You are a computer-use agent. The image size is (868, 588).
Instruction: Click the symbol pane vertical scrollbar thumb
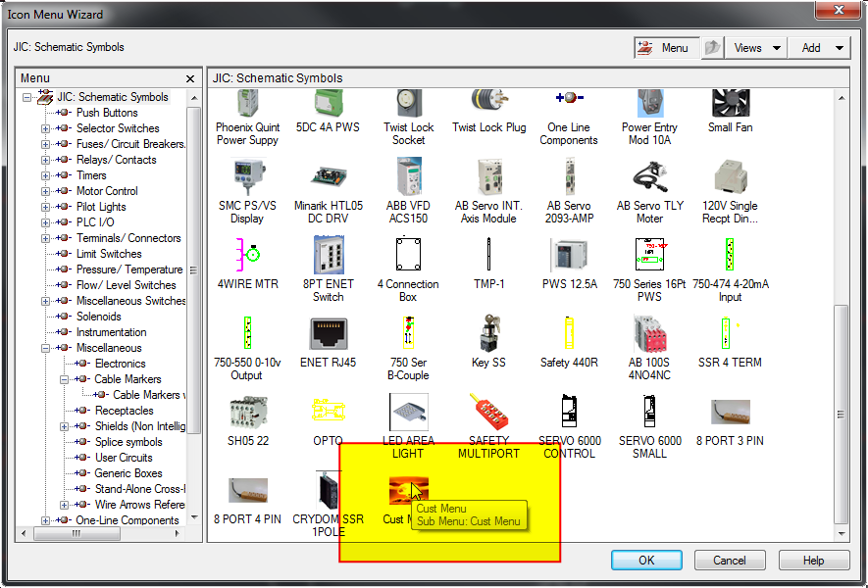click(x=842, y=415)
